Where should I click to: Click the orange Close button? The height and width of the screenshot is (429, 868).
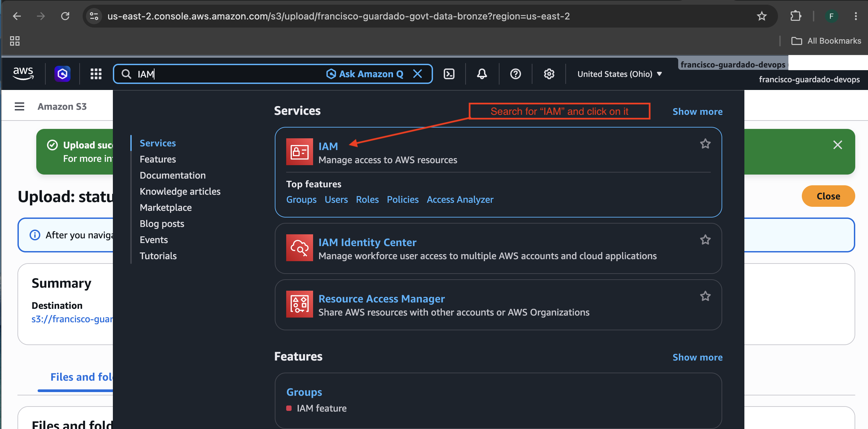[x=828, y=196]
